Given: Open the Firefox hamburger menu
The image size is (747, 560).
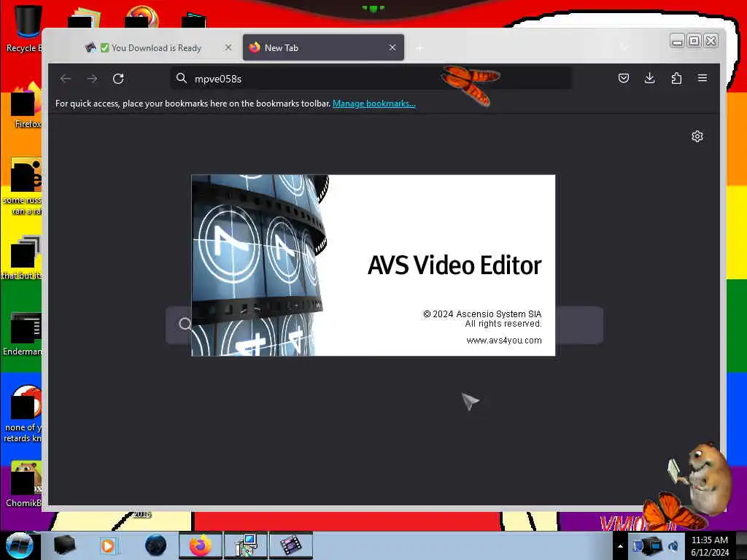Looking at the screenshot, I should coord(703,78).
